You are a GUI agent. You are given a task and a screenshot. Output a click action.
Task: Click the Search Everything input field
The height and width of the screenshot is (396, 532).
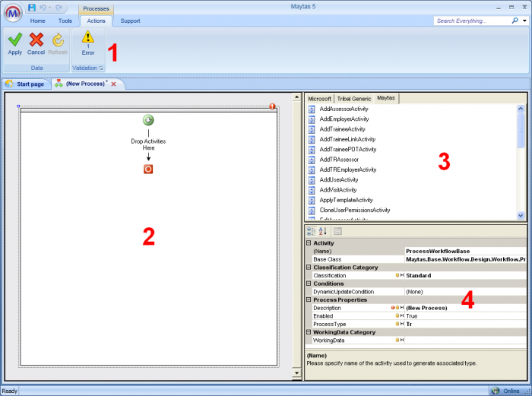click(x=471, y=21)
